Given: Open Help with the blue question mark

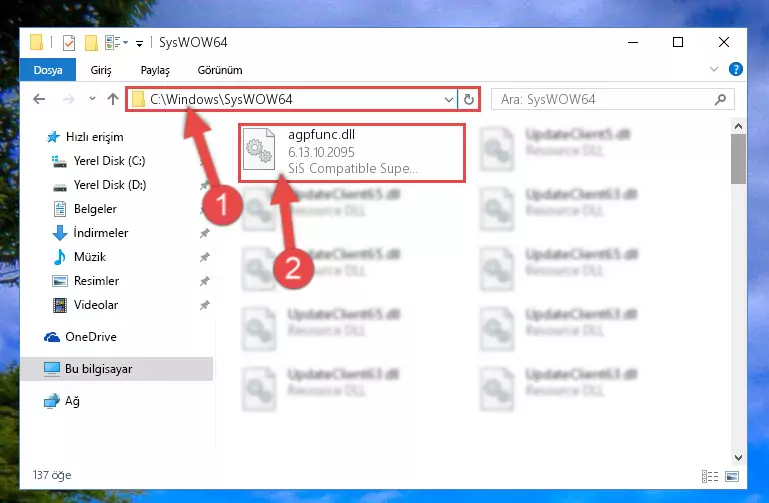Looking at the screenshot, I should 736,69.
